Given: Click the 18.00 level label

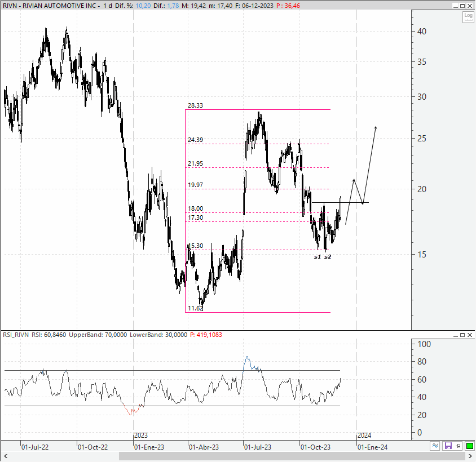Looking at the screenshot, I should point(195,208).
